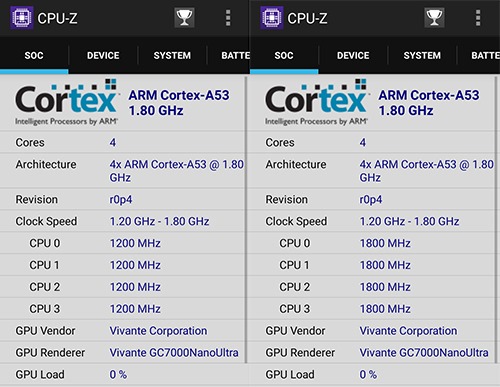Select the SOC tab in right window

click(x=284, y=55)
